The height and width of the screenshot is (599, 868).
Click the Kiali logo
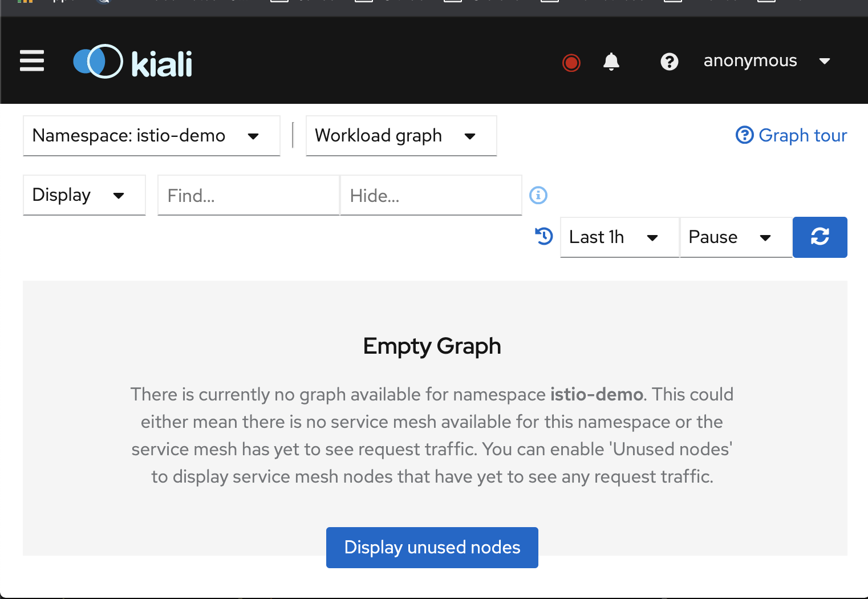pyautogui.click(x=133, y=62)
